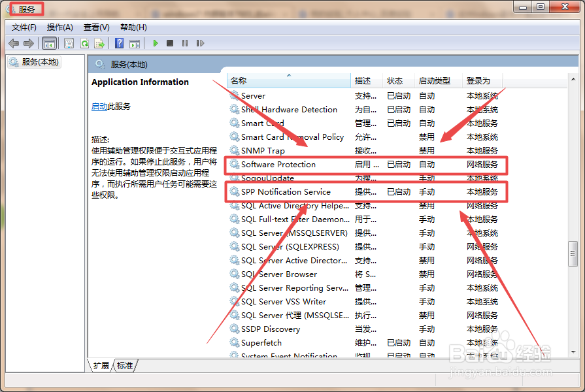Click the Stop Service square icon
Image resolution: width=585 pixels, height=392 pixels.
170,43
